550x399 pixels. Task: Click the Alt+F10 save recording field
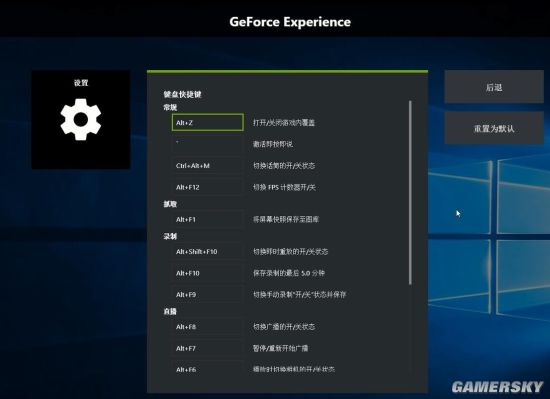coord(207,273)
